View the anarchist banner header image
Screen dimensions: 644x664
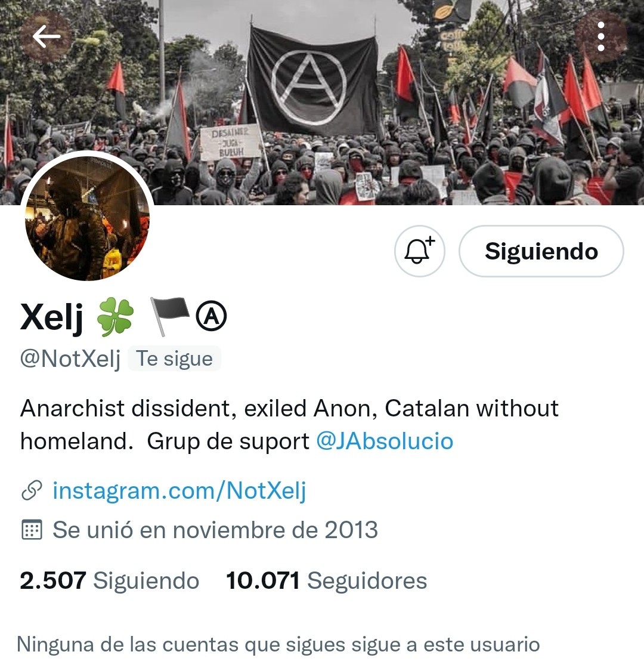[322, 103]
